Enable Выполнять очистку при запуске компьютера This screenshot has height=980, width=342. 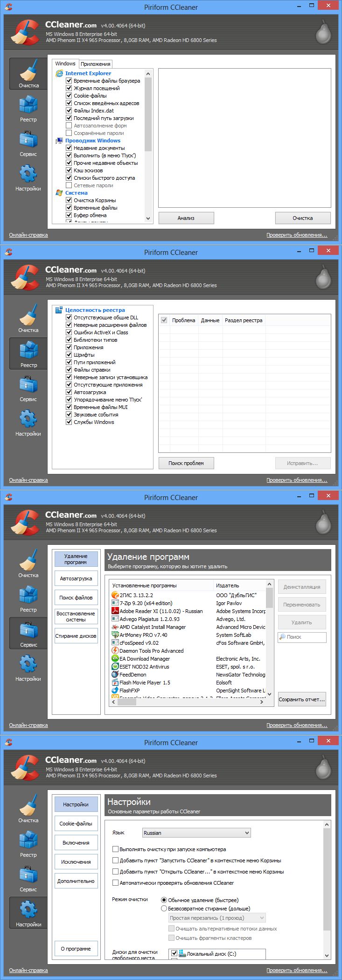click(115, 849)
